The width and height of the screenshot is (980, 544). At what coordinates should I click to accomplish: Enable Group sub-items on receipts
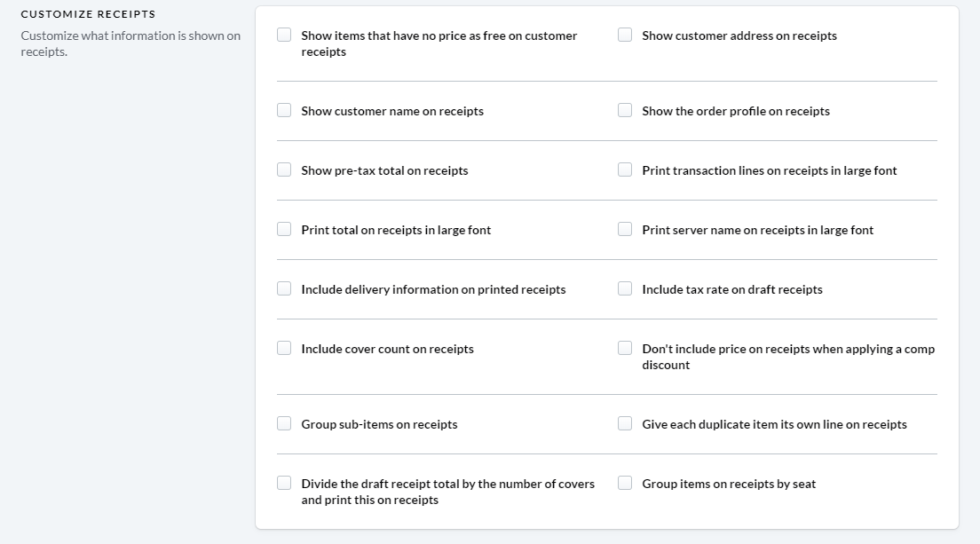point(284,423)
